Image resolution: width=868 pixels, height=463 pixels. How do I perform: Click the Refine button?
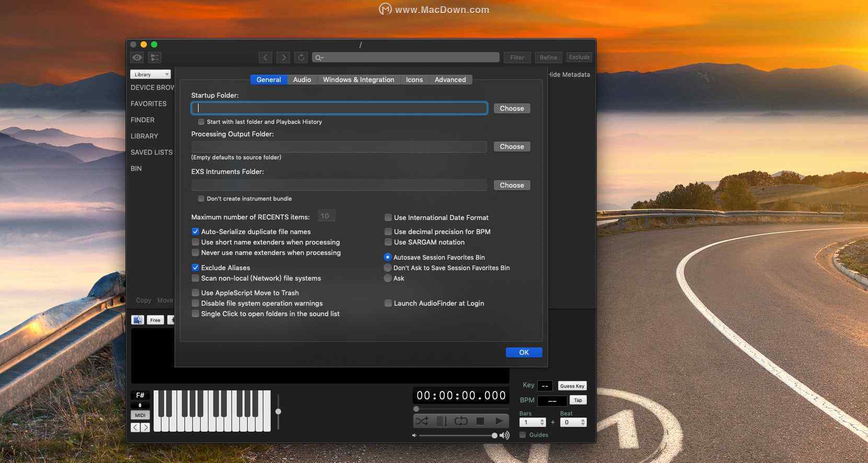coord(549,57)
